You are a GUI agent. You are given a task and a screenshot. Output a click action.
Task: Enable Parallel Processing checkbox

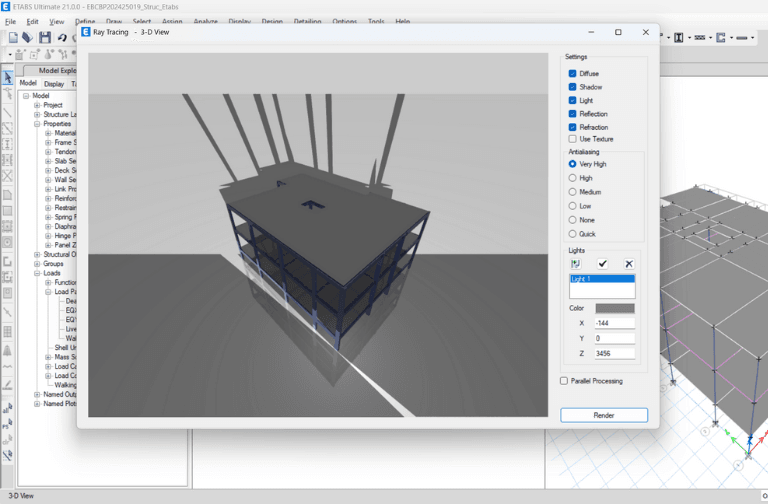pyautogui.click(x=564, y=381)
